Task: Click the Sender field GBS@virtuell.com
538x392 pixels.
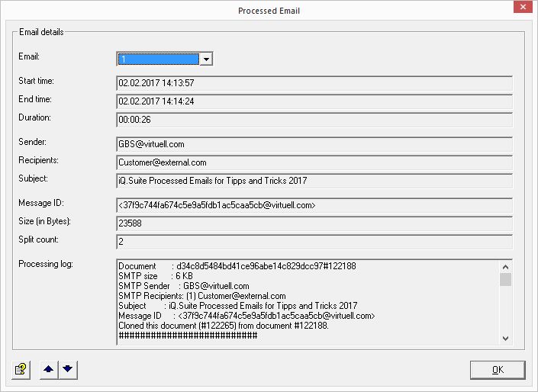Action: click(x=313, y=144)
